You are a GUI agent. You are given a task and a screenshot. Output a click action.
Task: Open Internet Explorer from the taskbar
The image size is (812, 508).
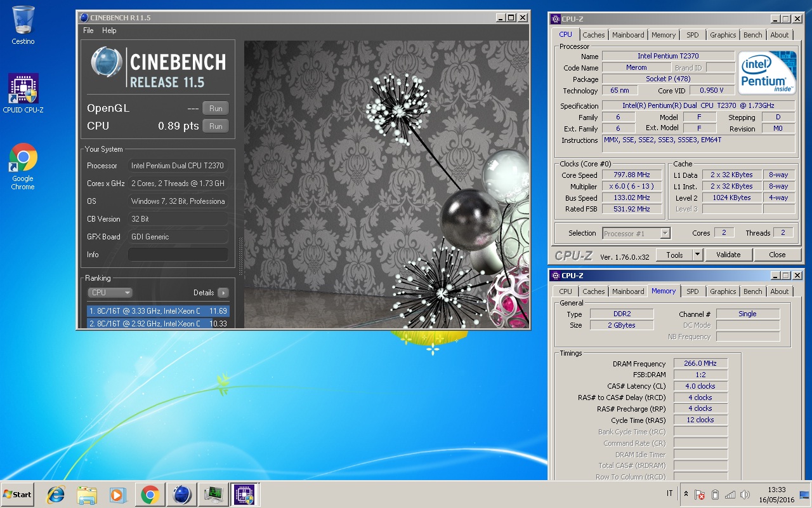tap(56, 495)
